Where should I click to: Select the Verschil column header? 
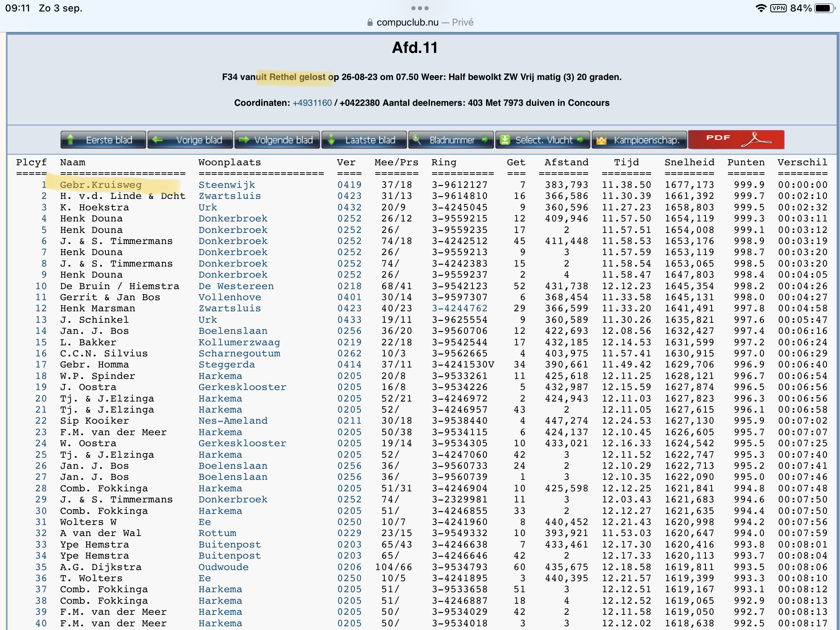[803, 162]
